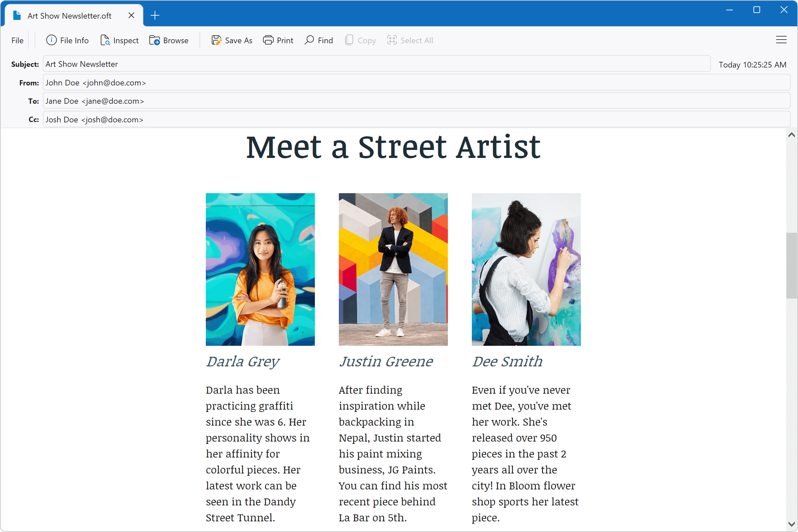
Task: Click the Select All icon
Action: [392, 40]
